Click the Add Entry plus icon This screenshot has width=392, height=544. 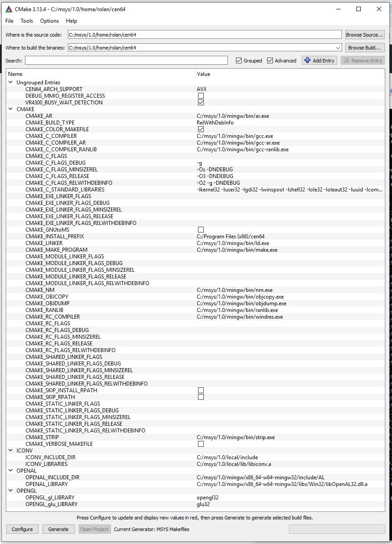[308, 60]
